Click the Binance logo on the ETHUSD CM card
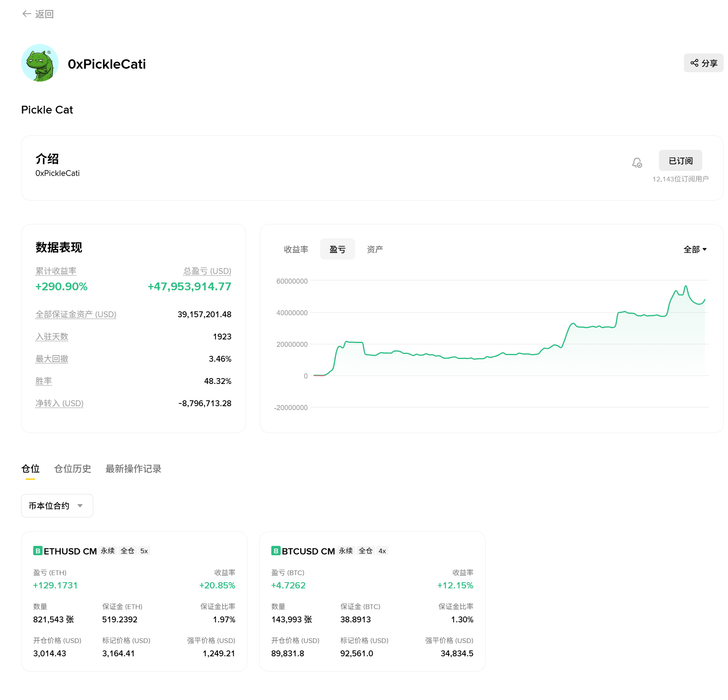This screenshot has width=728, height=700. (38, 551)
